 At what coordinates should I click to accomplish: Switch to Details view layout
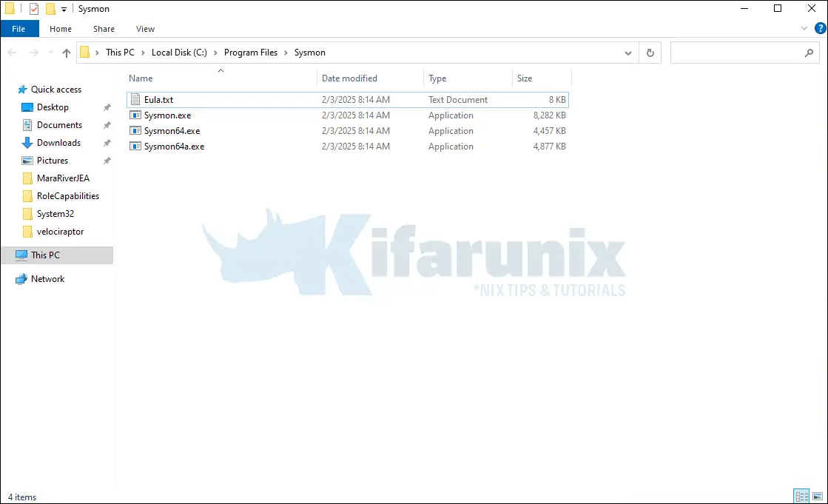click(x=801, y=496)
